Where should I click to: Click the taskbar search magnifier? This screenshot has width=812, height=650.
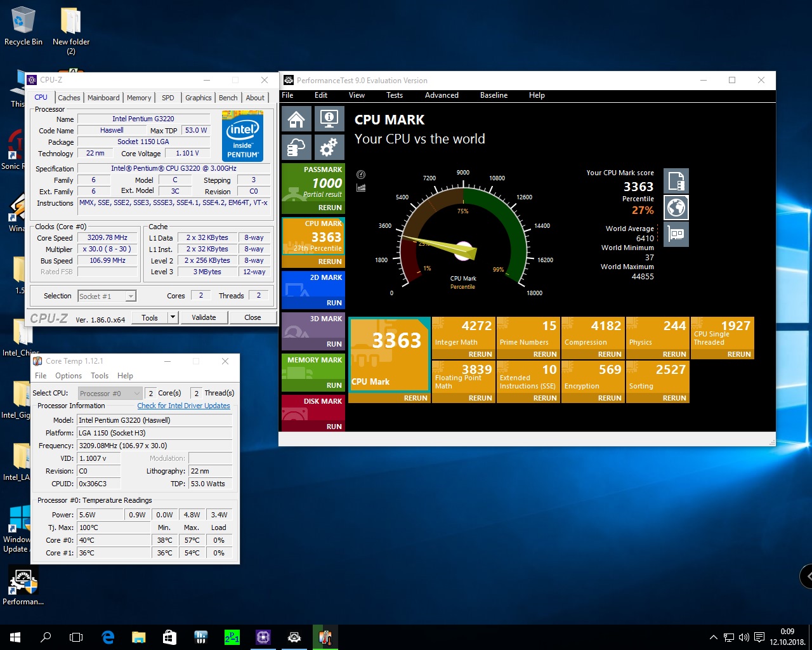click(46, 637)
